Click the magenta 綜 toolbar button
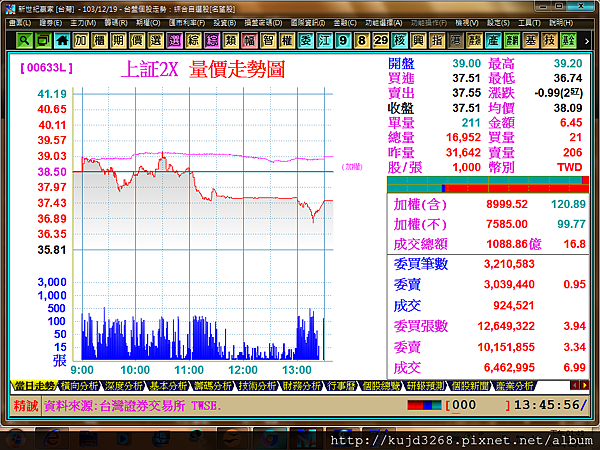 212,40
